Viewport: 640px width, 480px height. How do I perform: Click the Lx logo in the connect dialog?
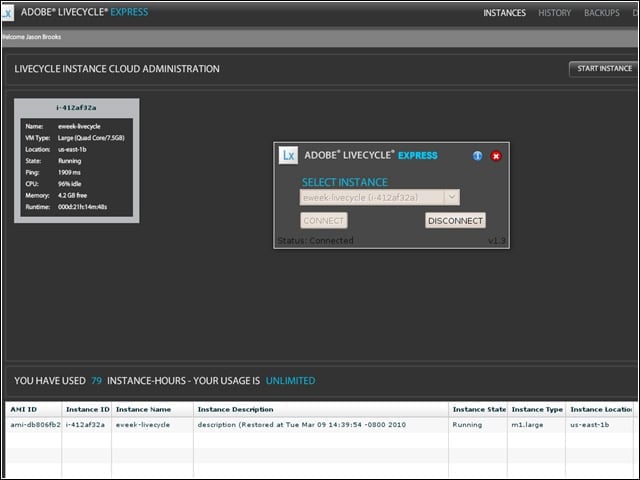coord(288,156)
